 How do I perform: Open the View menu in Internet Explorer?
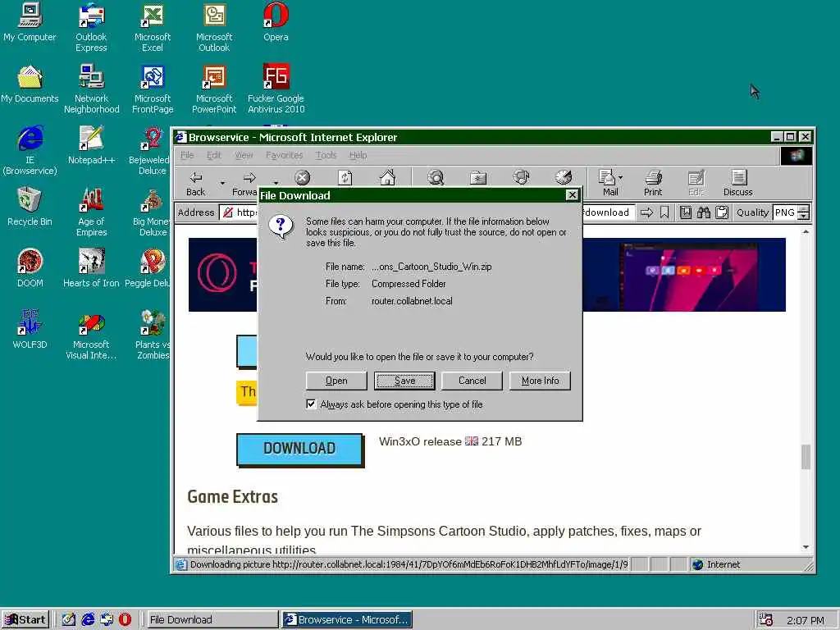point(244,155)
